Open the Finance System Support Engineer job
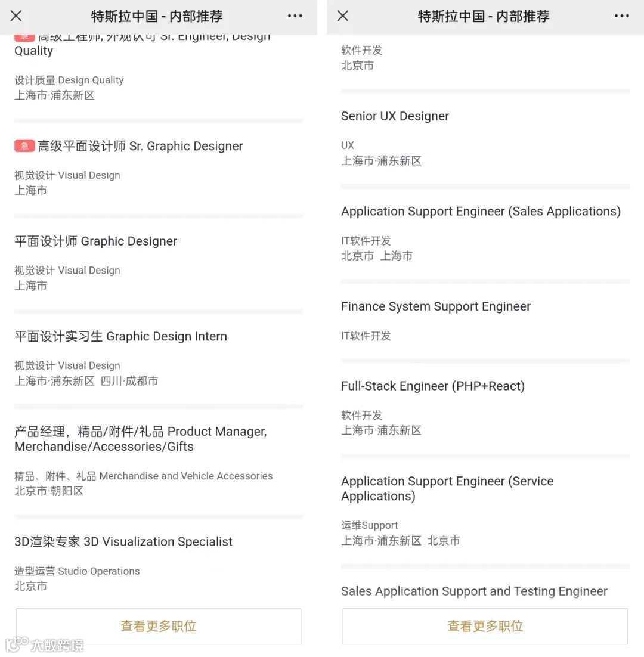The image size is (644, 657). click(x=436, y=306)
